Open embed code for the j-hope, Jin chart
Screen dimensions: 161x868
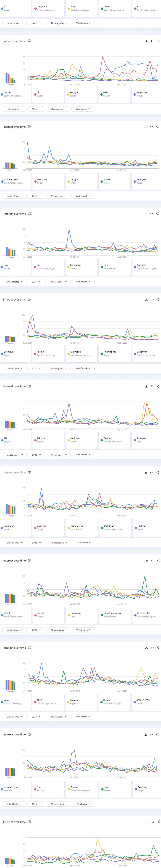point(151,127)
